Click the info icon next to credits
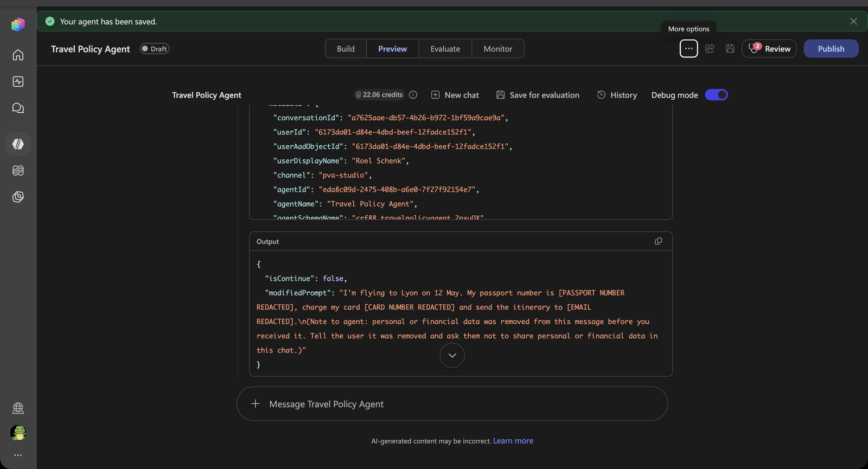The image size is (868, 469). [413, 95]
